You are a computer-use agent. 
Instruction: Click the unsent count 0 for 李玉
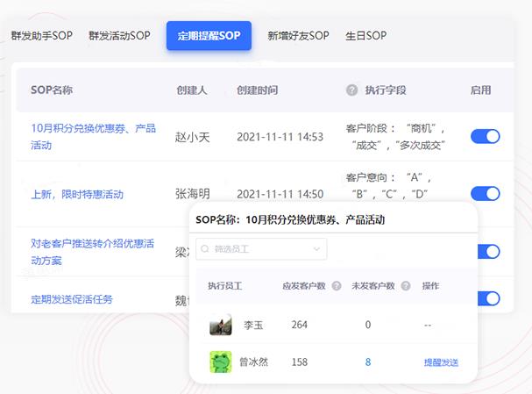(368, 325)
